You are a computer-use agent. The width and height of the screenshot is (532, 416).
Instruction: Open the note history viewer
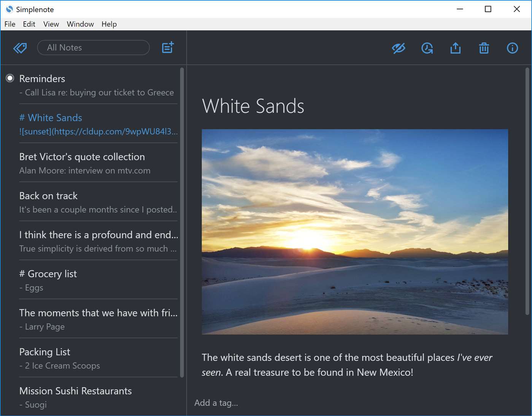[x=427, y=48]
